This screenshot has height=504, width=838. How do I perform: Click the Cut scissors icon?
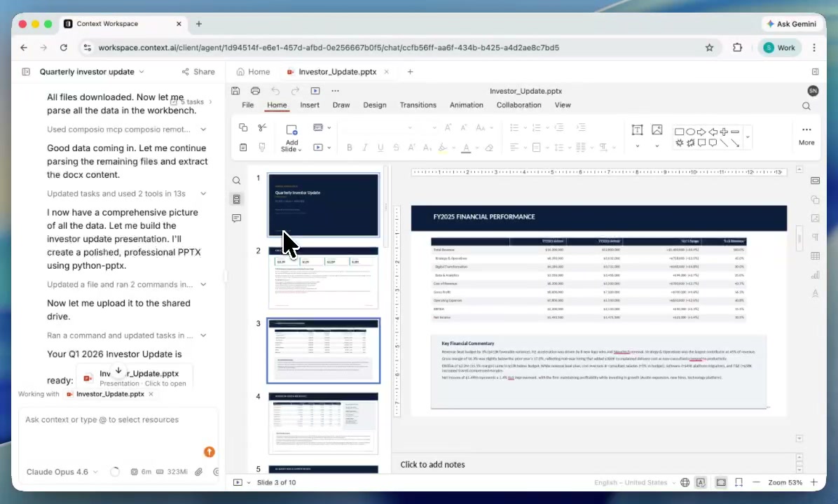(262, 127)
